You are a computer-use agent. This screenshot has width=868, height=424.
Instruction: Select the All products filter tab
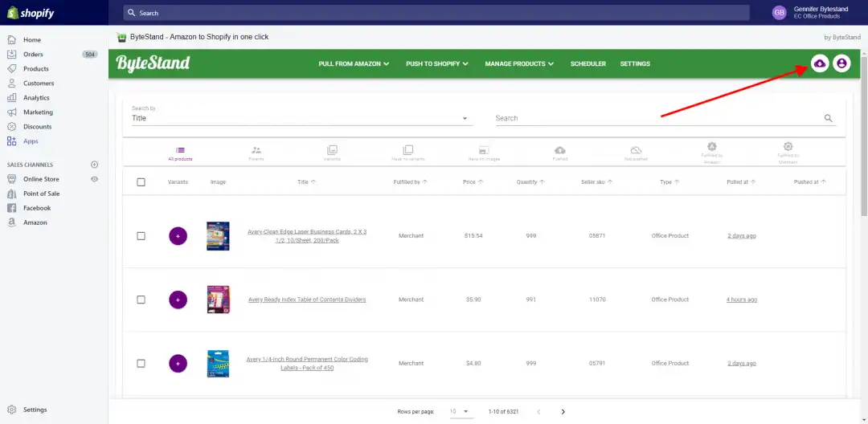click(180, 153)
